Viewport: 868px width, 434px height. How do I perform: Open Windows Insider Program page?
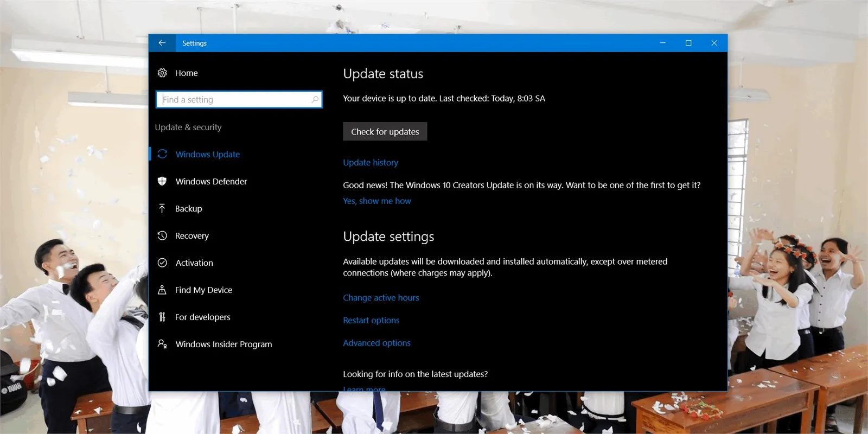point(224,344)
